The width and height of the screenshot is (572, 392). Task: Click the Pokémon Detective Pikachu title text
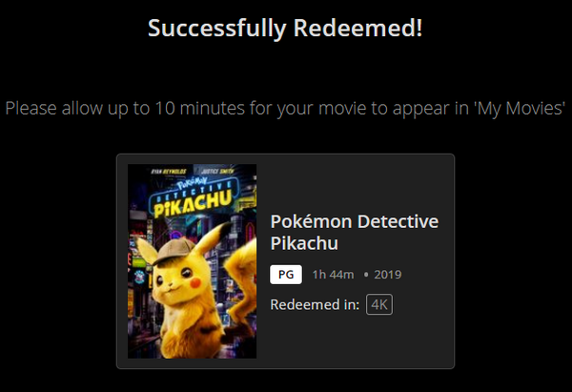(x=355, y=232)
